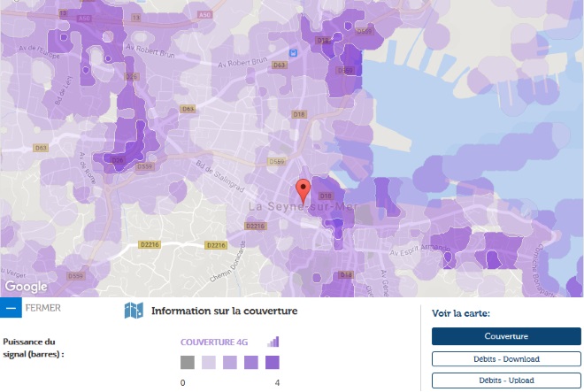Screen dimensions: 584x392
Task: Click the D2216 road badge near La Seyne-sur-Mer
Action: pyautogui.click(x=256, y=226)
